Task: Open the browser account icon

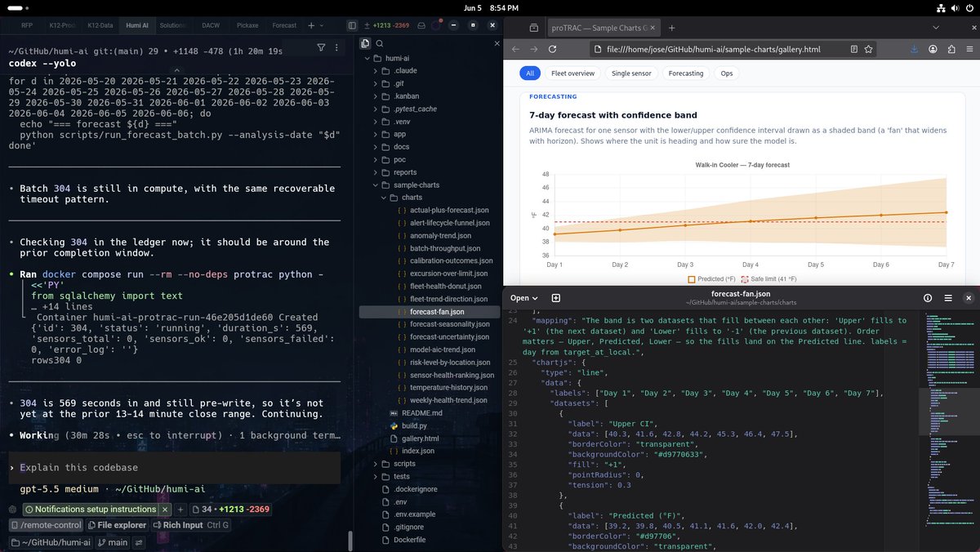Action: pos(933,49)
